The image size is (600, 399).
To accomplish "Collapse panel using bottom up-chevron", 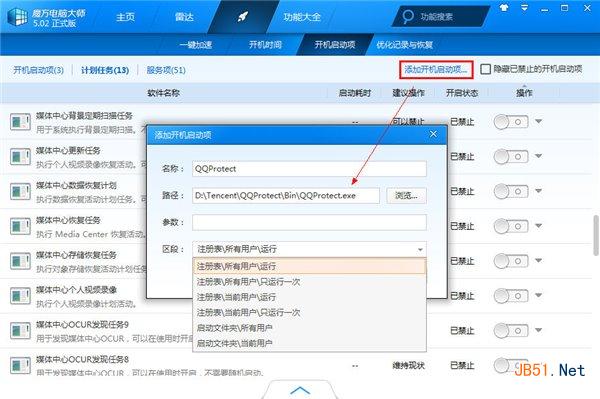I will 300,390.
